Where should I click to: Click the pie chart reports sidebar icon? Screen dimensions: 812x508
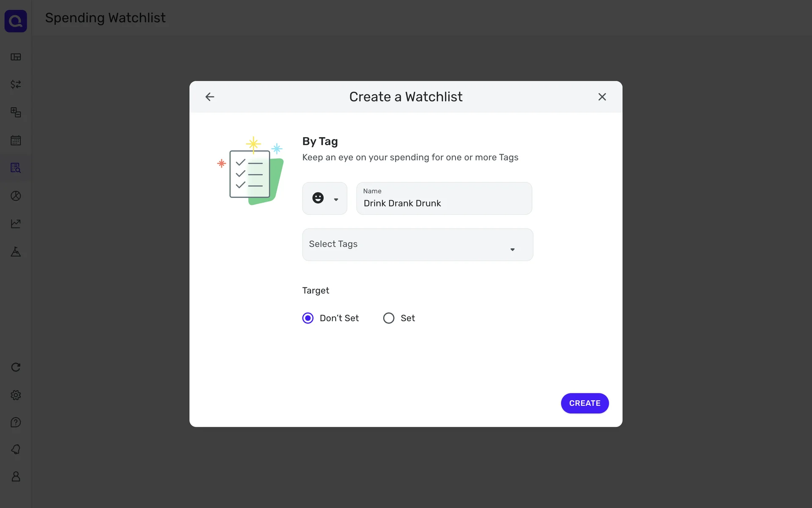(x=16, y=196)
